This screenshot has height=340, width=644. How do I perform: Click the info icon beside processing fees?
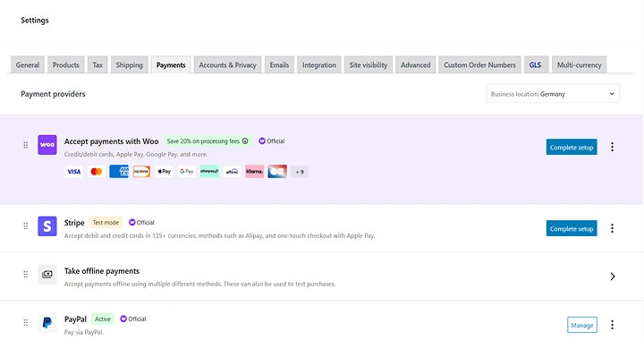pos(245,140)
